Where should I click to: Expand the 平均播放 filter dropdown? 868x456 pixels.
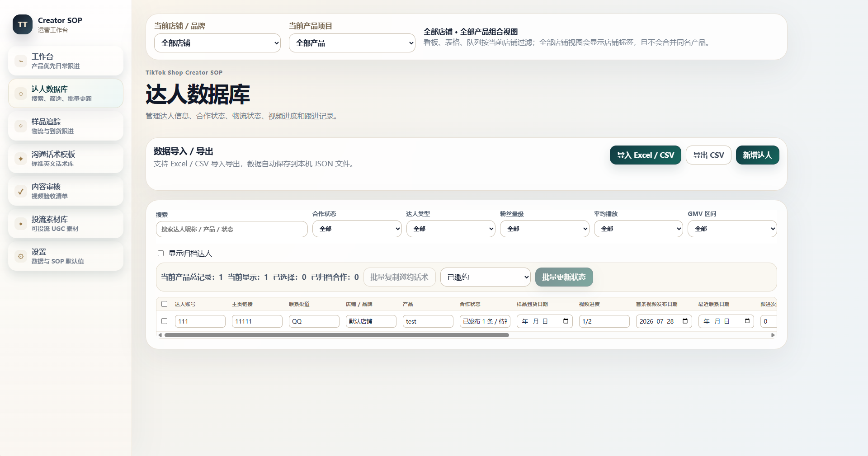(x=638, y=229)
